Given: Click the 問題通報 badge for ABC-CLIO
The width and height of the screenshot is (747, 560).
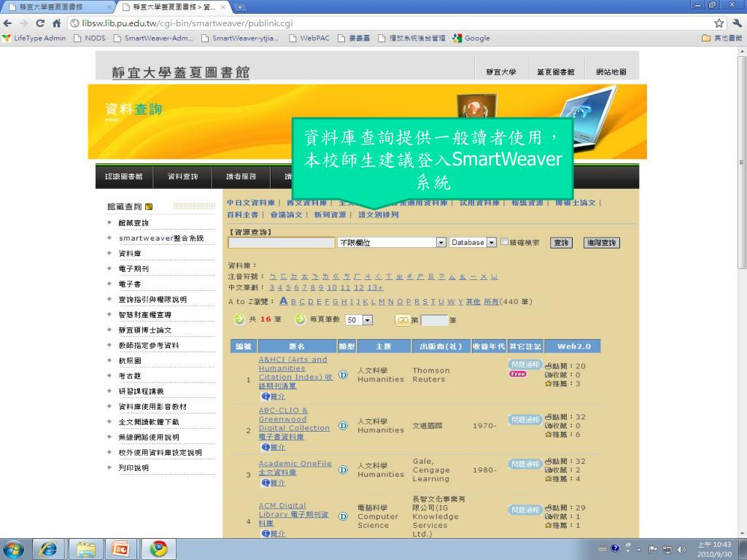Looking at the screenshot, I should pyautogui.click(x=525, y=419).
